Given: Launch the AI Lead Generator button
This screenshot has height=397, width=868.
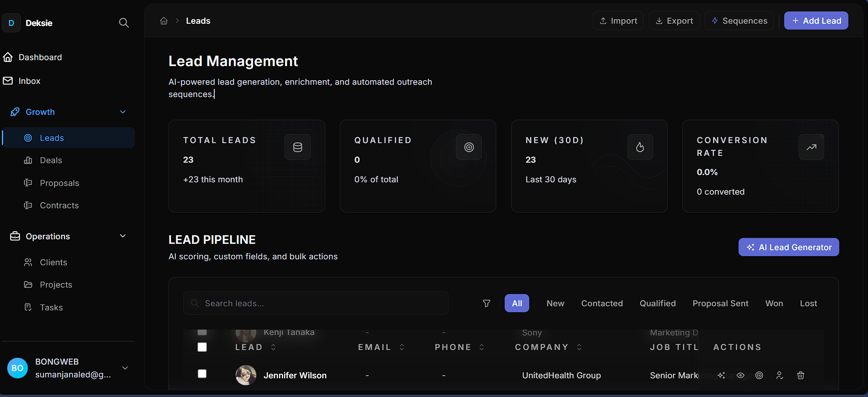Looking at the screenshot, I should (x=788, y=247).
